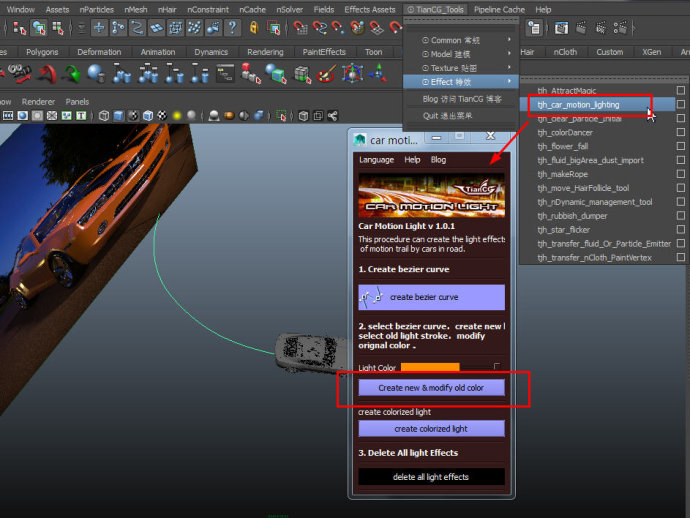Viewport: 690px width, 518px height.
Task: Open the IPR render clapperboard
Action: tap(601, 28)
